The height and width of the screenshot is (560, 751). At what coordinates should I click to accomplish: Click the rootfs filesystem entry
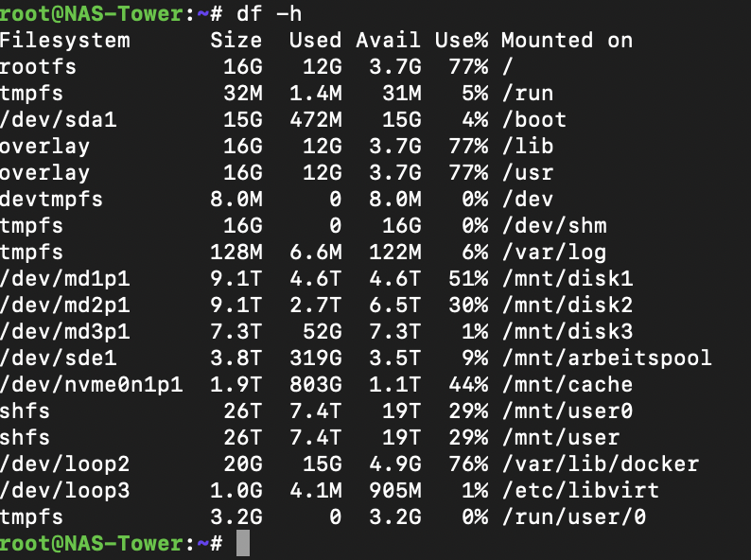pyautogui.click(x=38, y=67)
